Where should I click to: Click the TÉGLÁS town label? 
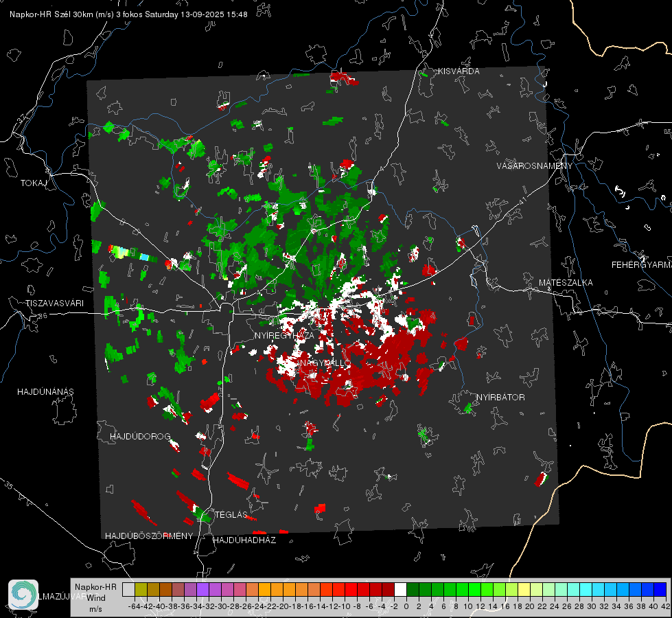(x=231, y=515)
